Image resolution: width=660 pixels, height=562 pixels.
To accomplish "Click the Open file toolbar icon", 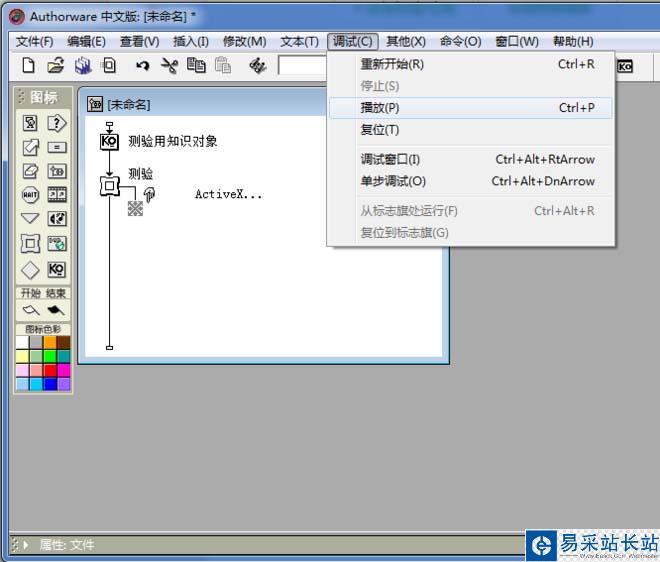I will click(x=56, y=66).
